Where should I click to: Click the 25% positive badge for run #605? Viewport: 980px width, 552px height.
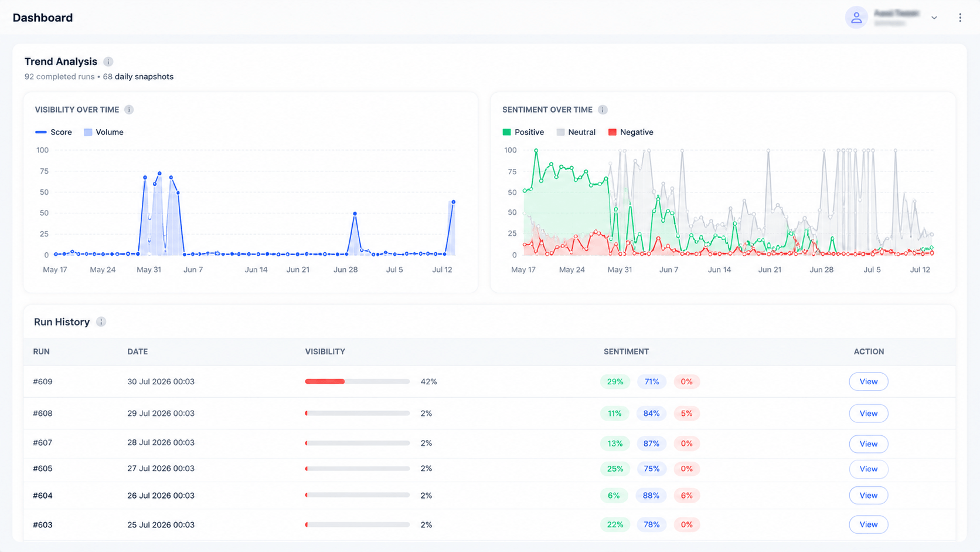click(615, 469)
